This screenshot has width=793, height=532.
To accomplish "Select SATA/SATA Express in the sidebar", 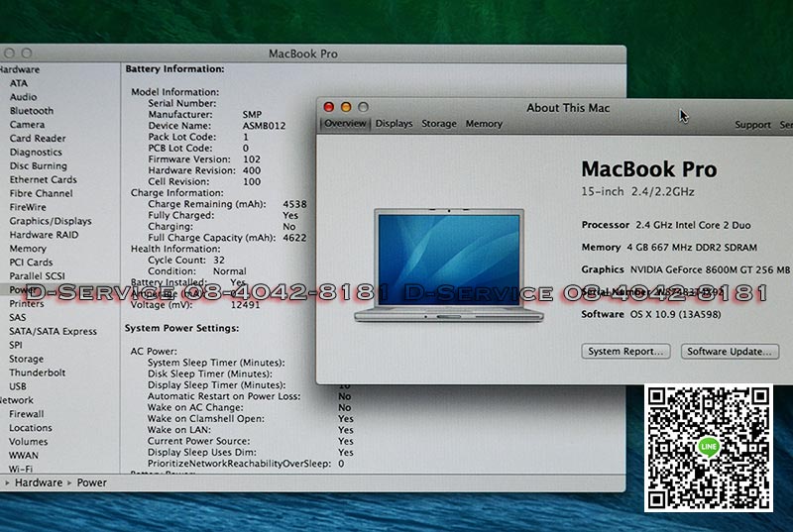I will pyautogui.click(x=54, y=332).
